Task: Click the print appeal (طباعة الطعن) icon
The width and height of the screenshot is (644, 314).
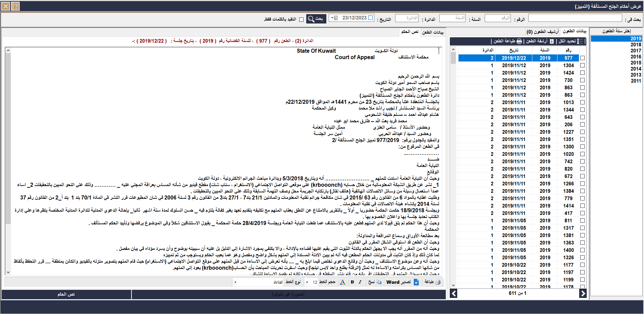Action: pos(519,41)
